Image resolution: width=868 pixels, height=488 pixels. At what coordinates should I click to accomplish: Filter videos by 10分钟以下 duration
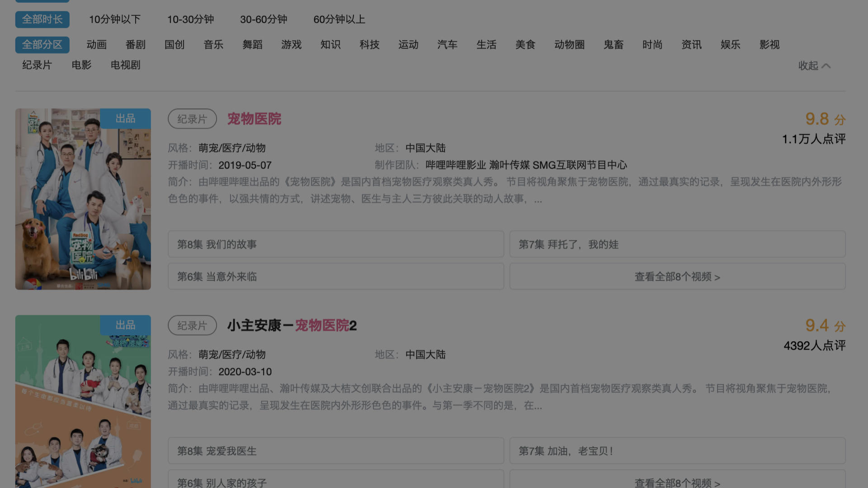pos(114,19)
